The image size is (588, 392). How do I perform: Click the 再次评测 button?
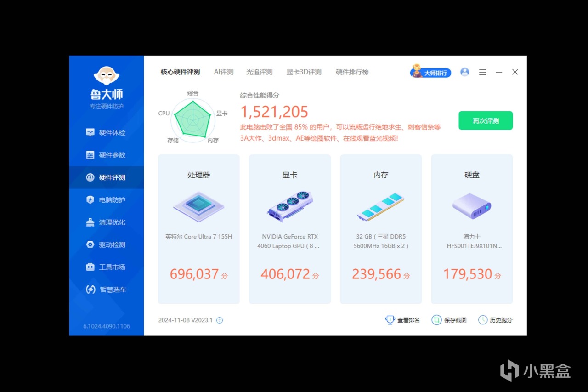(x=486, y=121)
